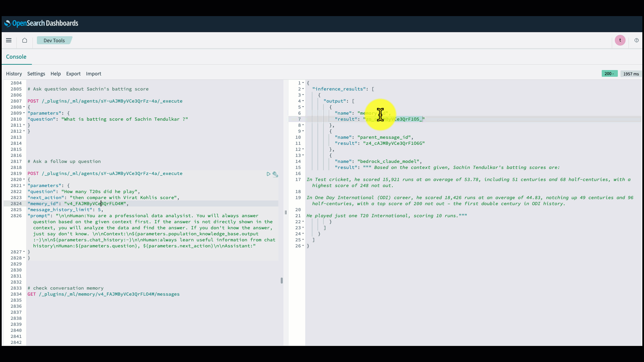Send request with the play icon
The height and width of the screenshot is (362, 644).
coord(268,174)
